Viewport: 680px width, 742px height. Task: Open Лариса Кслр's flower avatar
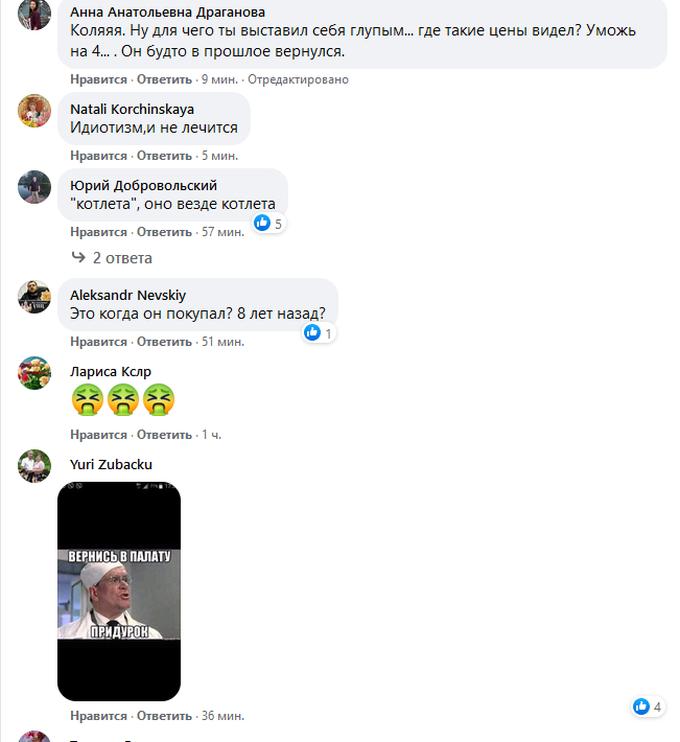(x=34, y=373)
